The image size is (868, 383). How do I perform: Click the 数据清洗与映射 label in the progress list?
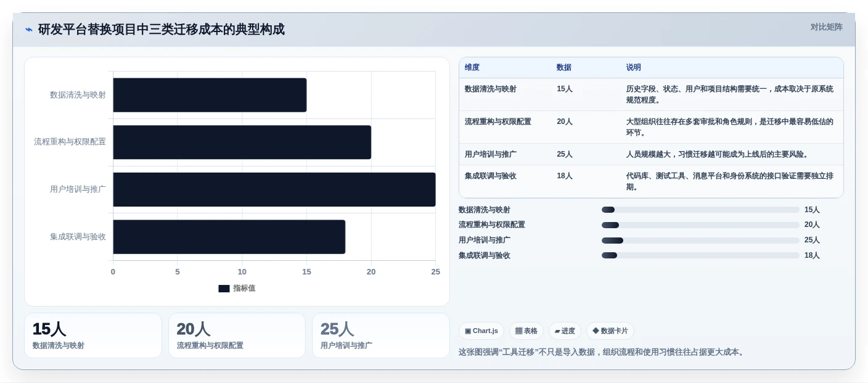click(x=485, y=210)
